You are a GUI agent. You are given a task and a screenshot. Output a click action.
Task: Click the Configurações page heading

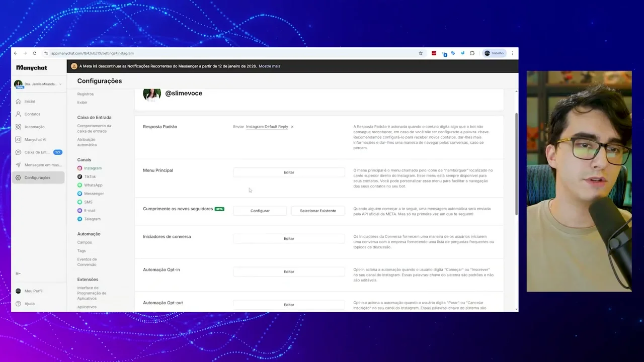pos(100,81)
